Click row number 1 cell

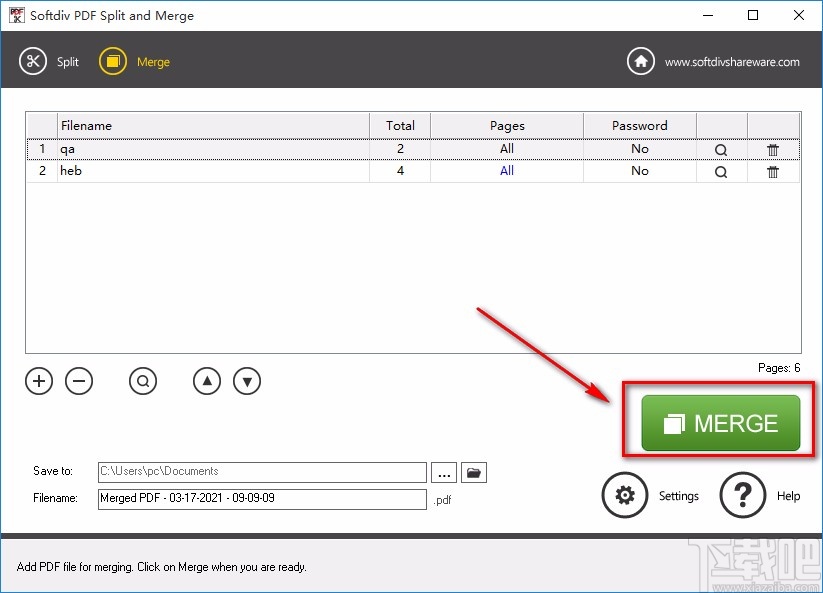pyautogui.click(x=43, y=149)
